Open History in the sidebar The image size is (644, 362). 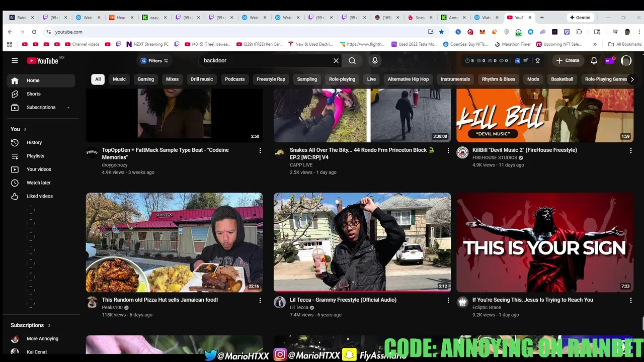(x=41, y=142)
